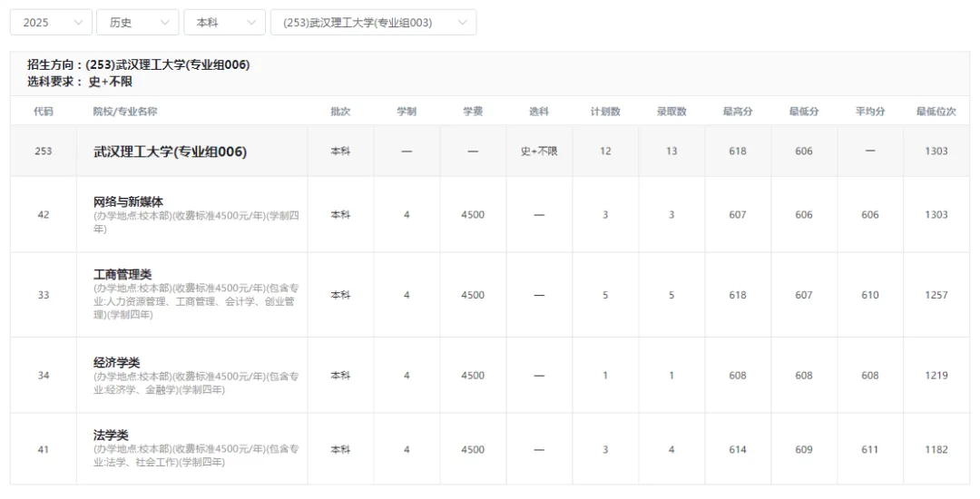
Task: Click the 学制 column header
Action: click(x=407, y=112)
